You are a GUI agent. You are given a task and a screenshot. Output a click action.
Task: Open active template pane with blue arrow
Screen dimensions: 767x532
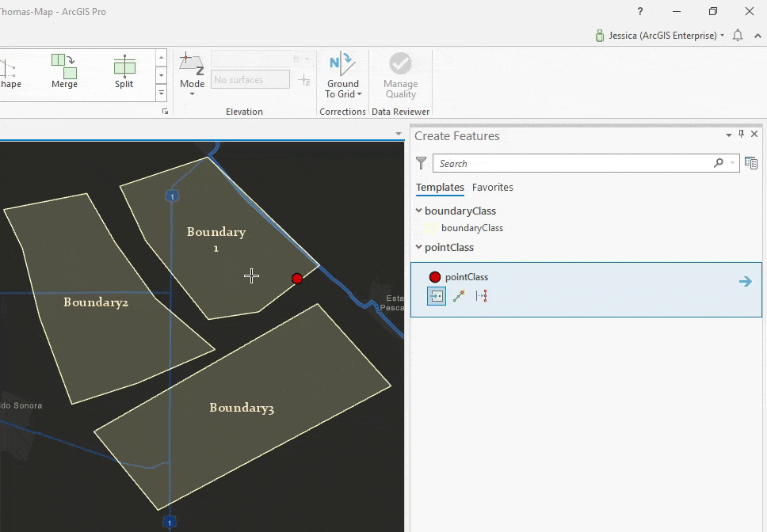click(745, 281)
